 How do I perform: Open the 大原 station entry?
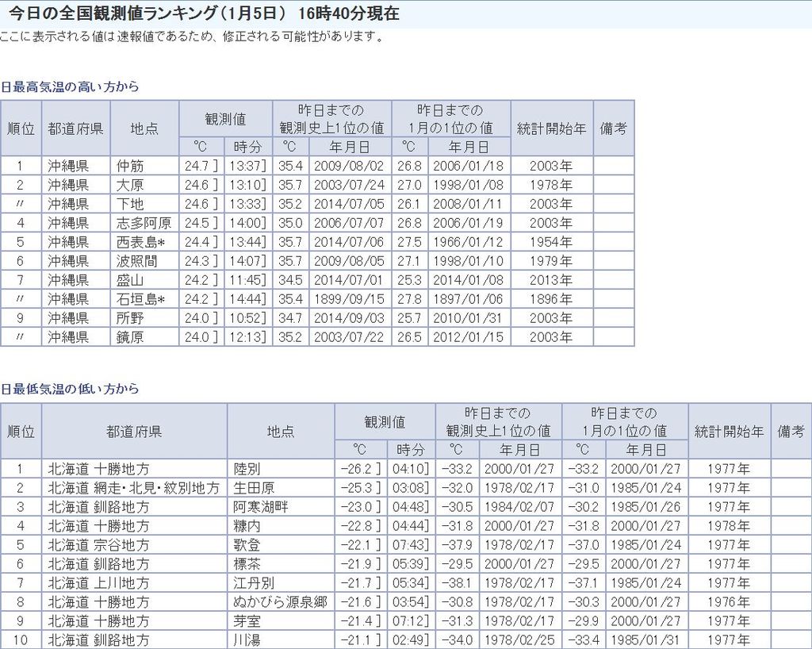[x=131, y=185]
